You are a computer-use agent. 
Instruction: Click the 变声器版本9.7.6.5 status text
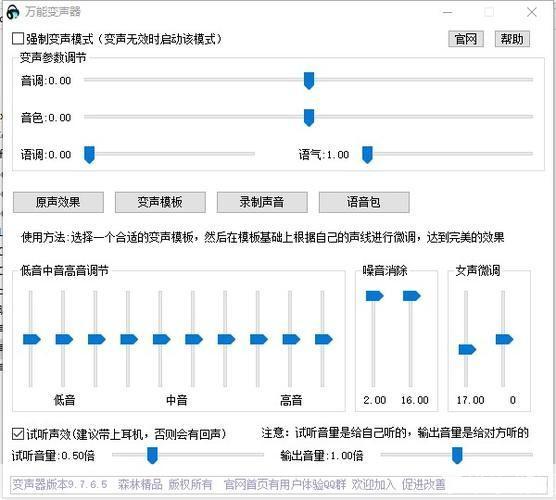click(x=60, y=484)
